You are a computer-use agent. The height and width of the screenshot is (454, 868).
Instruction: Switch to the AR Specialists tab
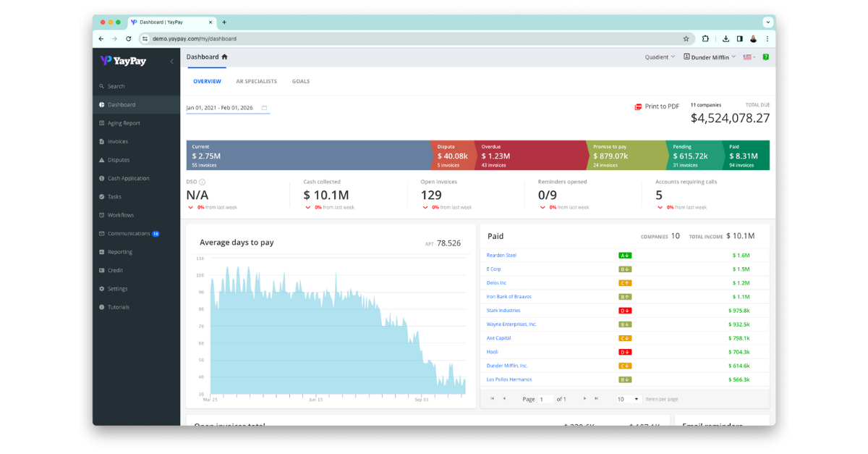click(256, 81)
